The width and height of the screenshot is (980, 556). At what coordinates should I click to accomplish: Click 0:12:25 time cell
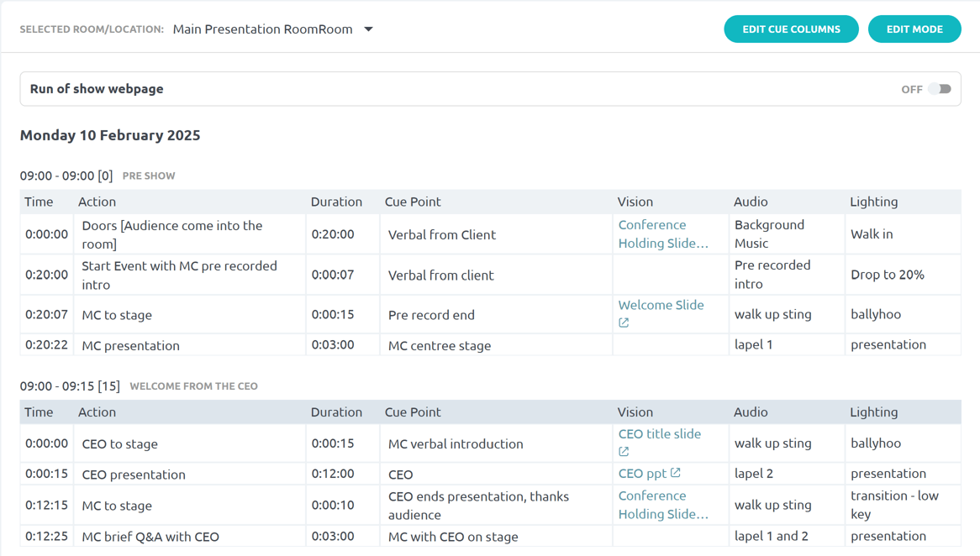click(x=47, y=536)
